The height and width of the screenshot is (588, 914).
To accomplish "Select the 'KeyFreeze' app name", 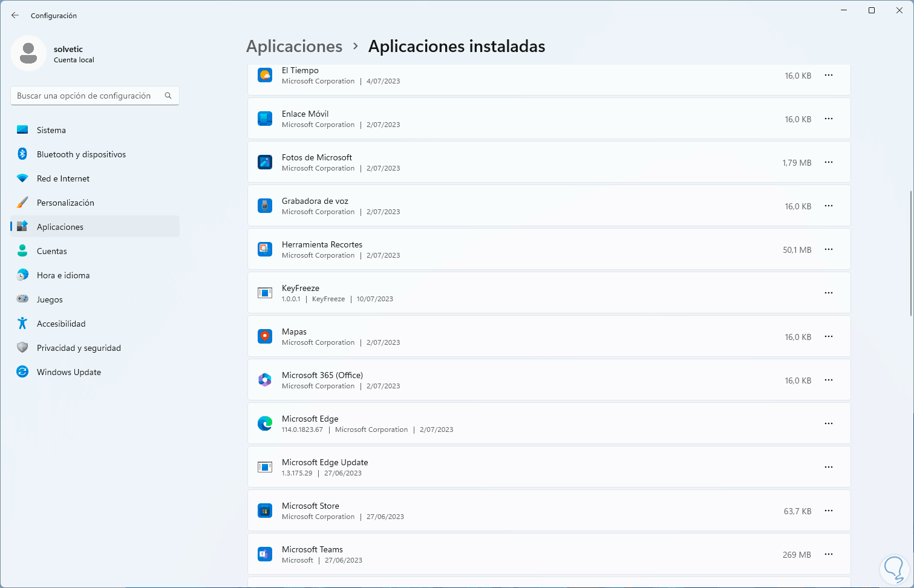I will [x=301, y=288].
